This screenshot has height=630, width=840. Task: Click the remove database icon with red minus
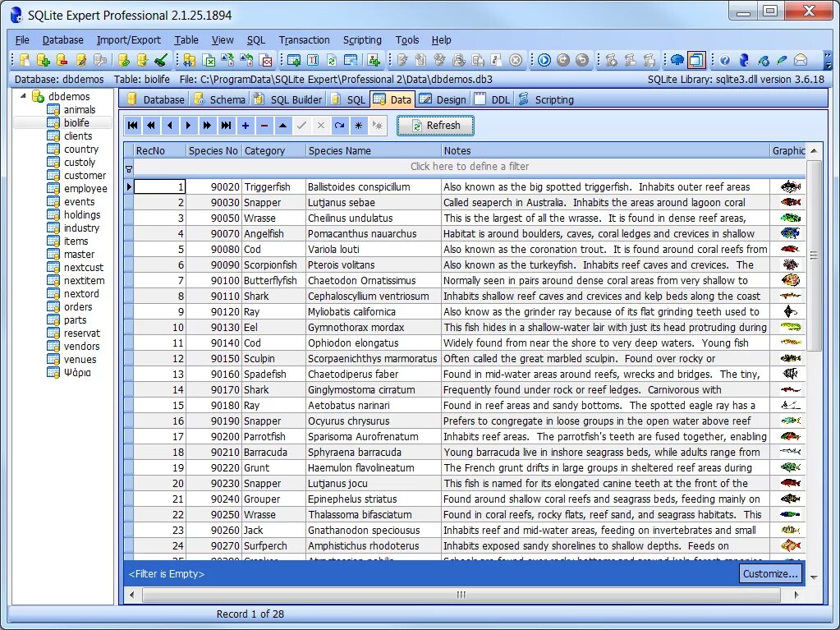tap(62, 60)
